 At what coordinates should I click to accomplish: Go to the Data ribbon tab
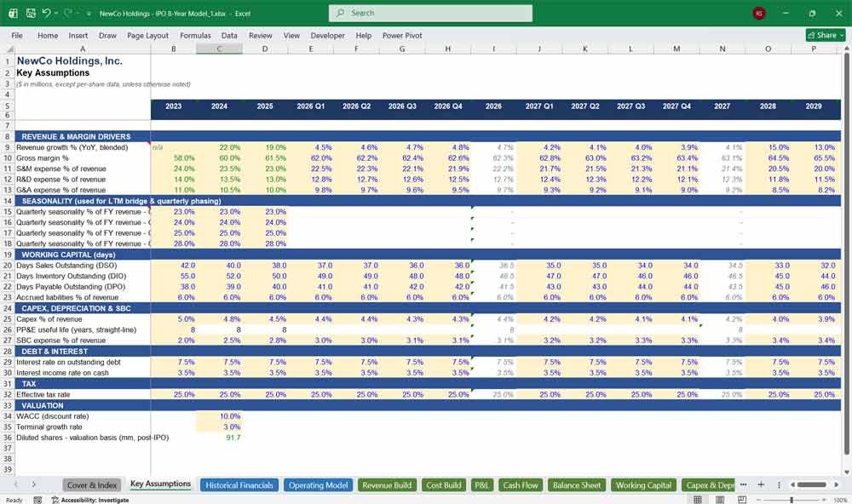(x=229, y=35)
